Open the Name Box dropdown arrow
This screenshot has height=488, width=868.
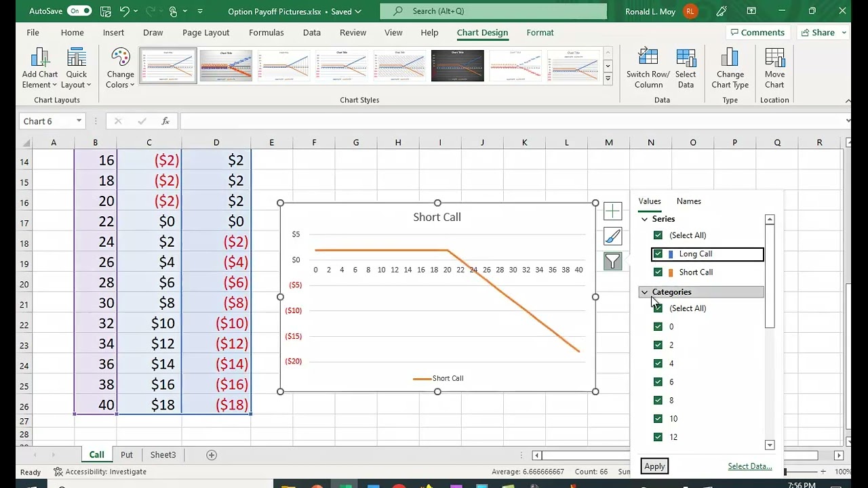[x=79, y=121]
